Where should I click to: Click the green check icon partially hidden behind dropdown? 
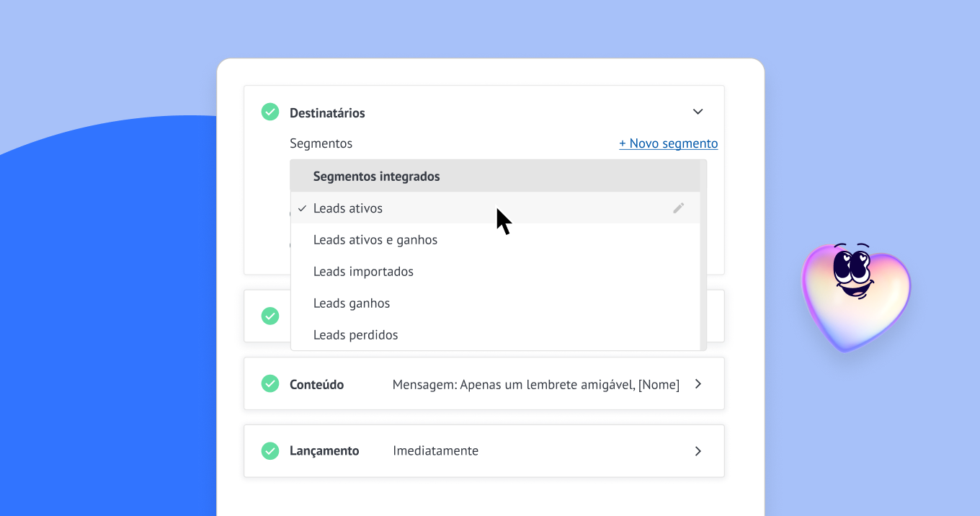[270, 316]
